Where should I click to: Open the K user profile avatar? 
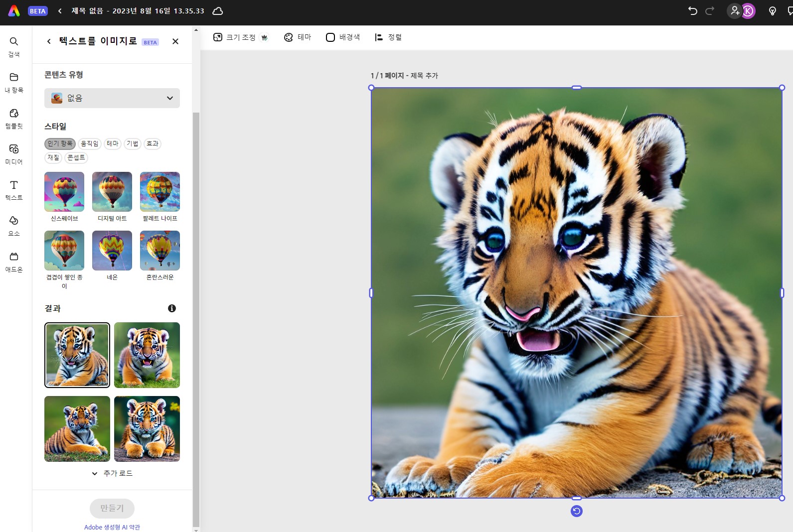coord(748,11)
